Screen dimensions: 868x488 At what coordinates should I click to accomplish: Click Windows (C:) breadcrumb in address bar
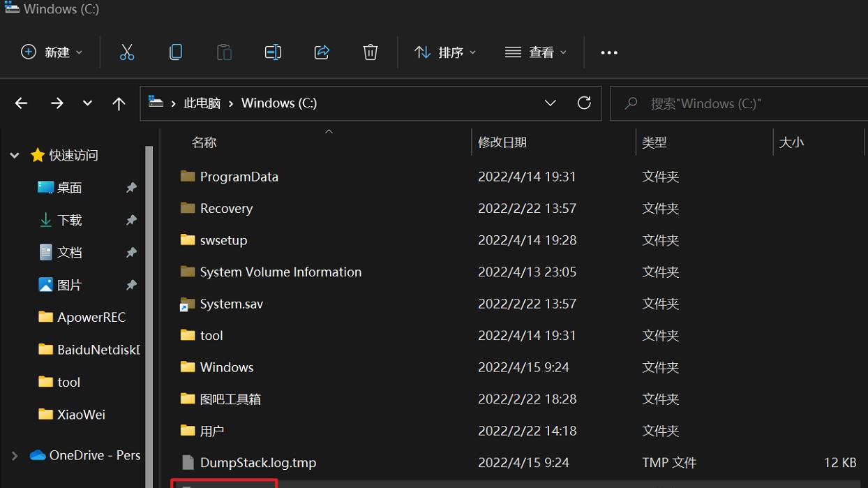[279, 103]
